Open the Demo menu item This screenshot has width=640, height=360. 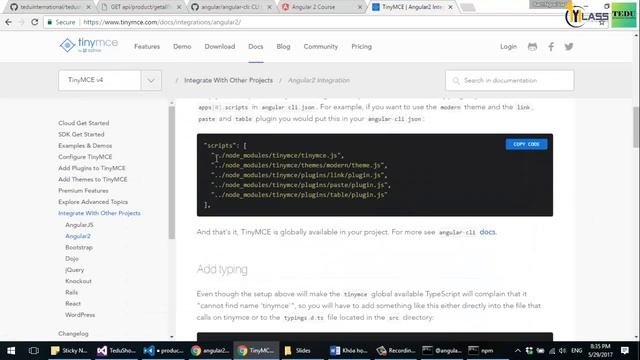(x=182, y=47)
